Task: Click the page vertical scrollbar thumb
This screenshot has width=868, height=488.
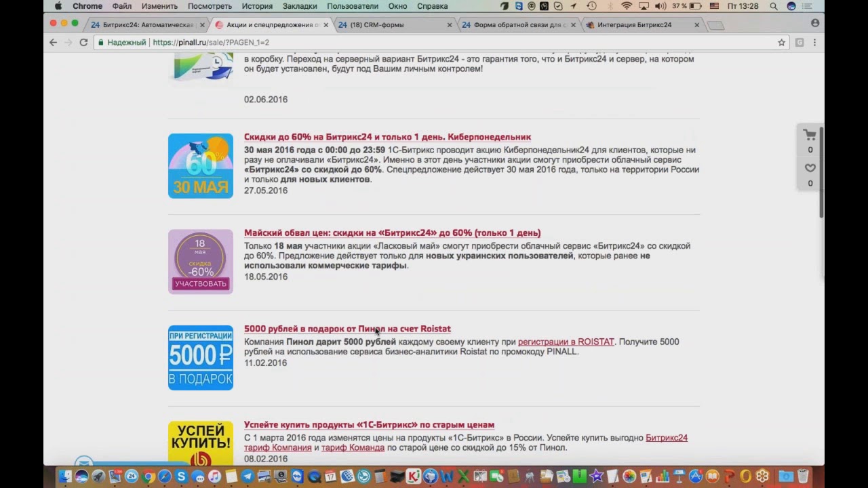Action: pos(822,173)
